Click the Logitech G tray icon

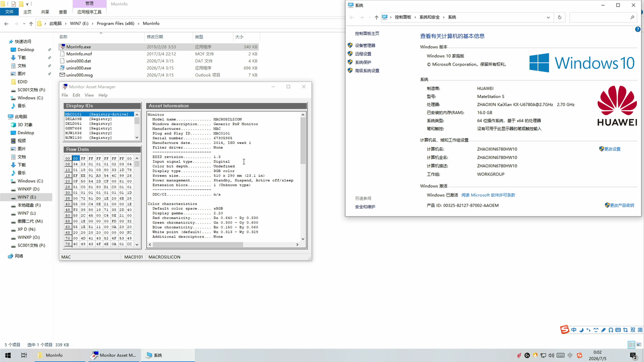(x=527, y=355)
